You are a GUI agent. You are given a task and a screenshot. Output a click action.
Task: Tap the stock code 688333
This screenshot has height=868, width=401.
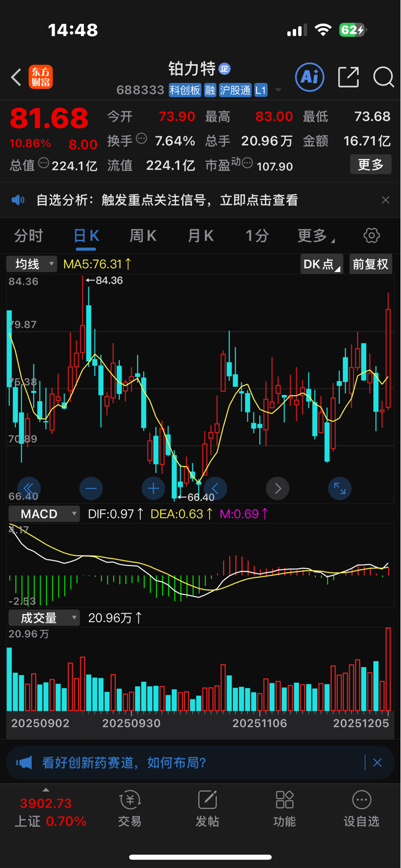tap(140, 90)
